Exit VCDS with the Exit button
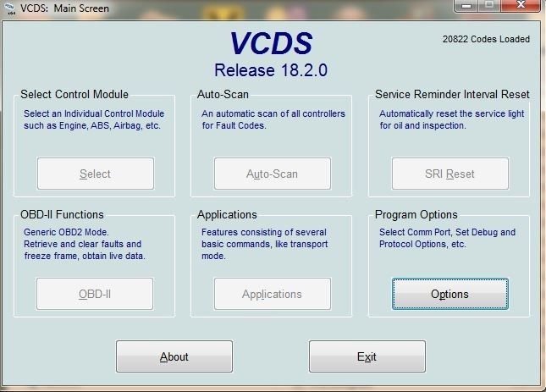546x392 pixels. 367,356
